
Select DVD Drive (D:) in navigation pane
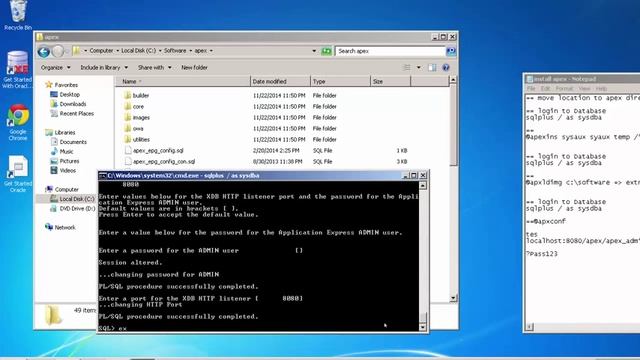[x=77, y=209]
